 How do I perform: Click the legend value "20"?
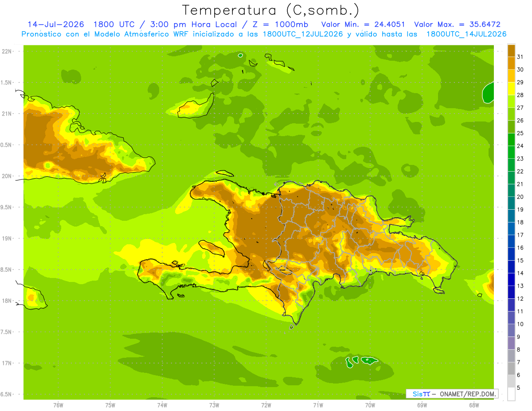520,197
